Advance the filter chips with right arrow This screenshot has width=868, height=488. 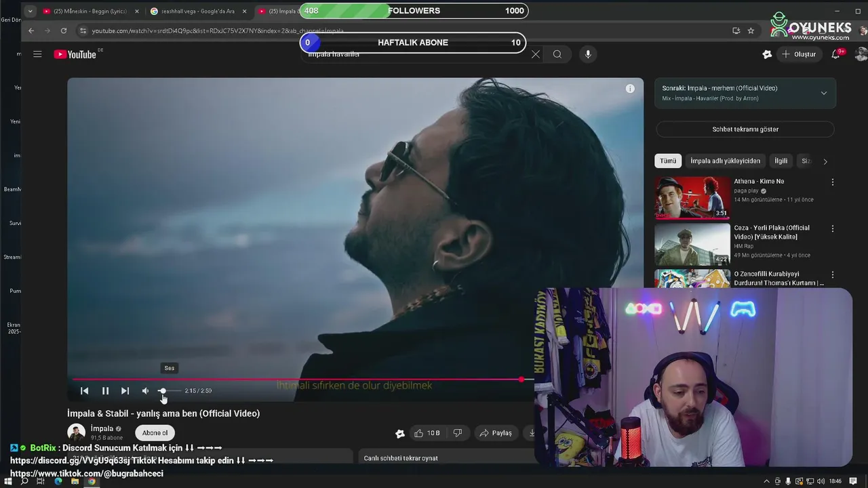[x=825, y=161]
